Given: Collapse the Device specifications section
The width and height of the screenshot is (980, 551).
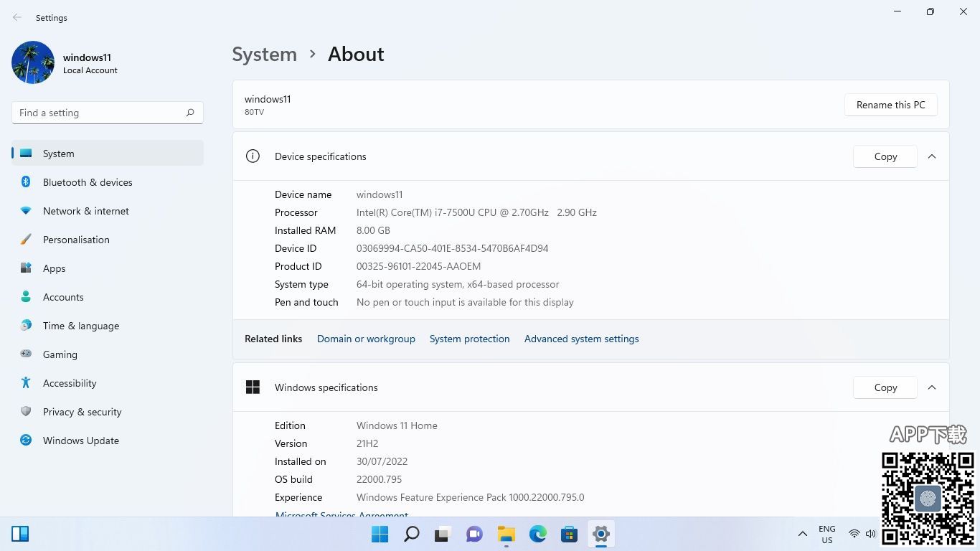Looking at the screenshot, I should click(932, 156).
